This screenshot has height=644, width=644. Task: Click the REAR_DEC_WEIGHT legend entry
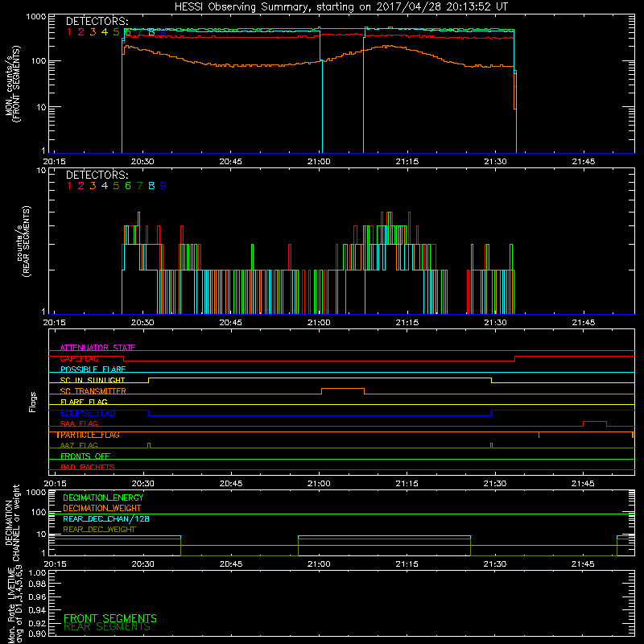click(99, 530)
